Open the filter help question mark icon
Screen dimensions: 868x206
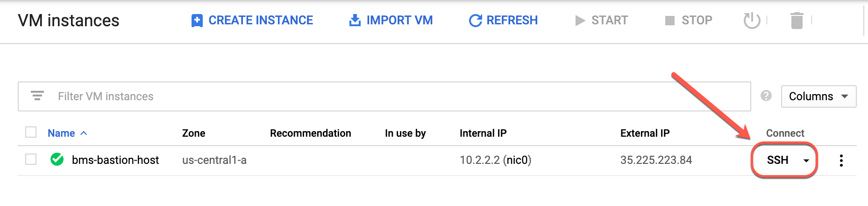coord(766,96)
